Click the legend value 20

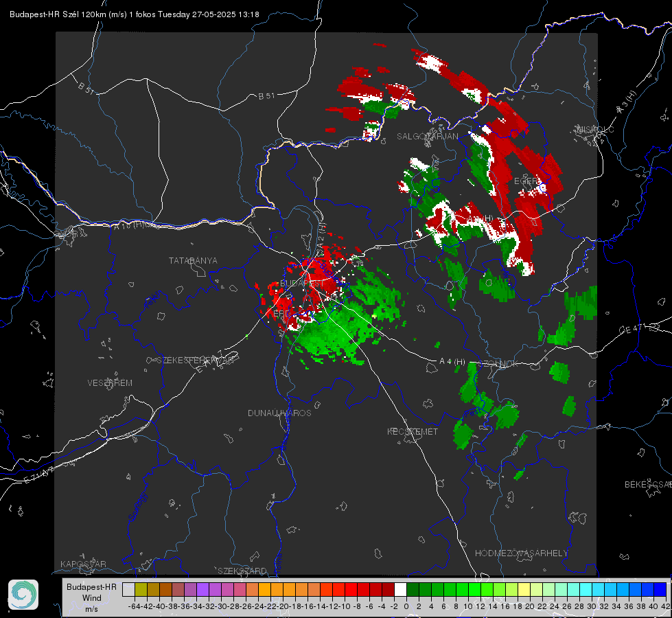coord(530,606)
